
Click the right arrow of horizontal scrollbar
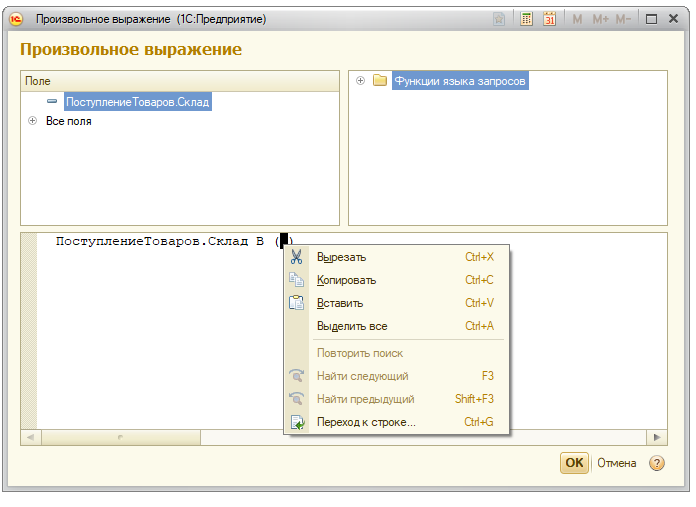(657, 437)
